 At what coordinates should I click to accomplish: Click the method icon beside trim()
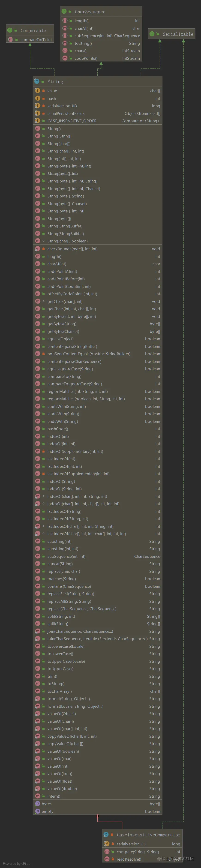coord(37,676)
